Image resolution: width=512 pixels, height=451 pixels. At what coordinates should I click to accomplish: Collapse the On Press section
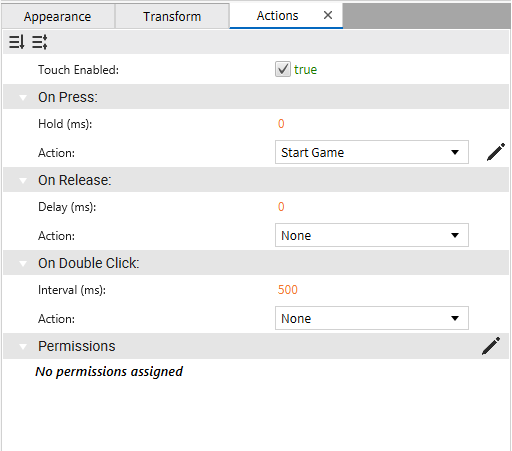point(23,98)
